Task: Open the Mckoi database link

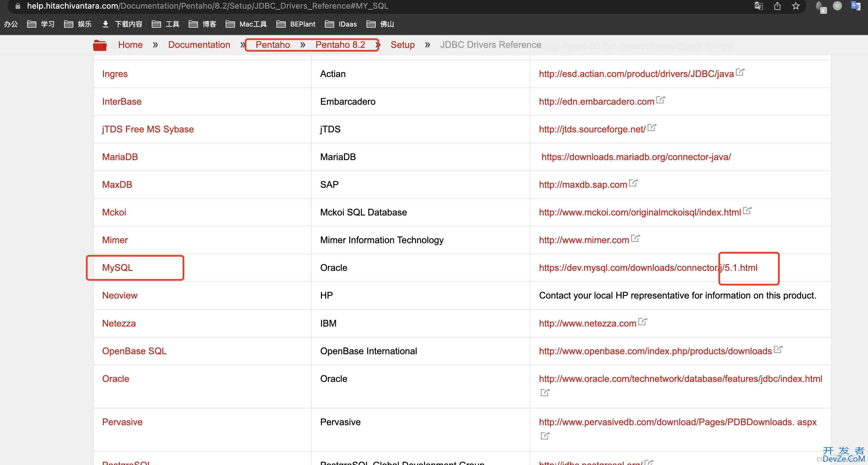Action: click(x=114, y=212)
